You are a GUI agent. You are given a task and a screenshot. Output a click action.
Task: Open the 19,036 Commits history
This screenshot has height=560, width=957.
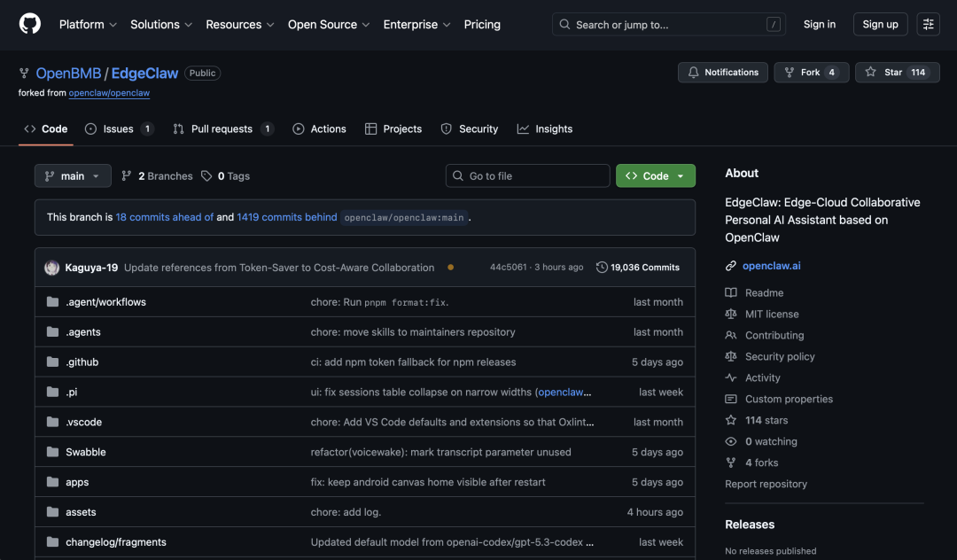coord(638,268)
